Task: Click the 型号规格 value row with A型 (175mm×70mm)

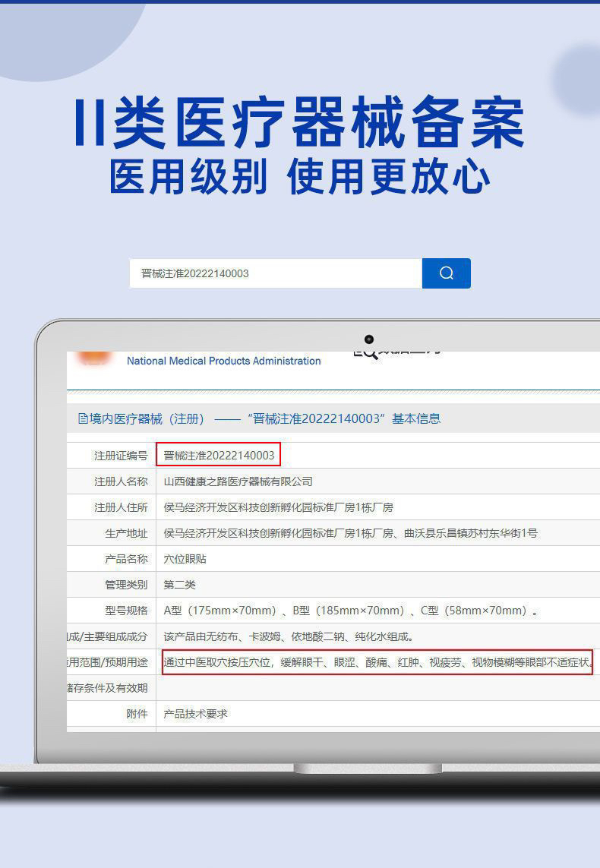Action: click(x=351, y=611)
